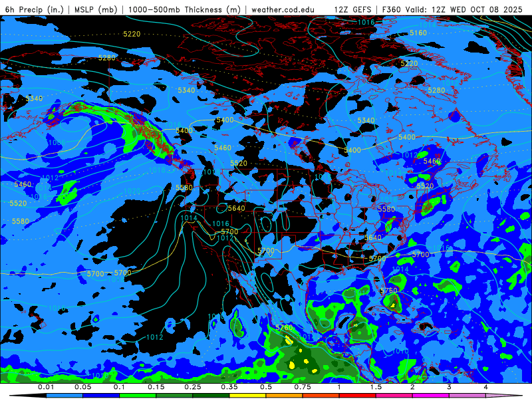The height and width of the screenshot is (399, 532).
Task: Click the '0.1' legend value
Action: (120, 387)
